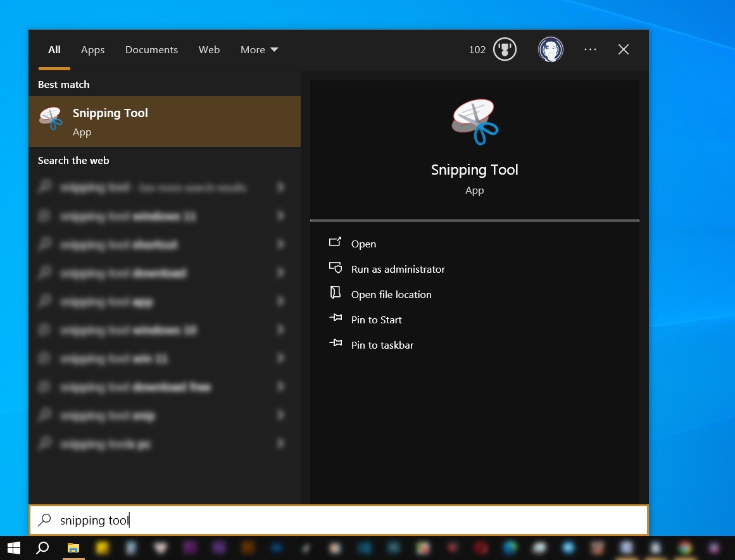Click the Open file location icon
The image size is (735, 560).
[x=336, y=293]
